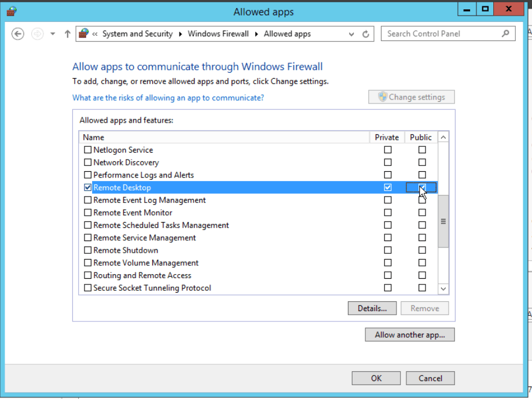Click the search magnifier icon
This screenshot has width=532, height=399.
(x=506, y=34)
